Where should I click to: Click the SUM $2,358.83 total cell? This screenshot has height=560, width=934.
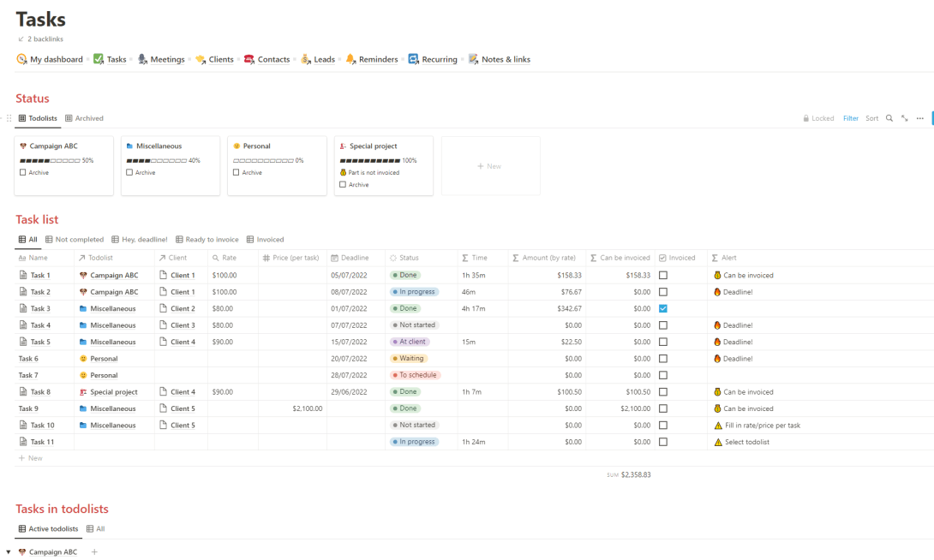click(x=628, y=475)
